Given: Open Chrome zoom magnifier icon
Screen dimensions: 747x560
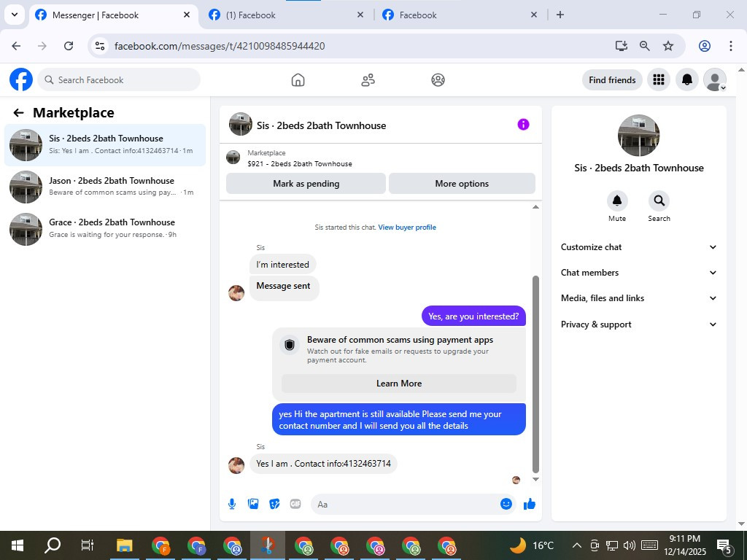Looking at the screenshot, I should click(645, 46).
